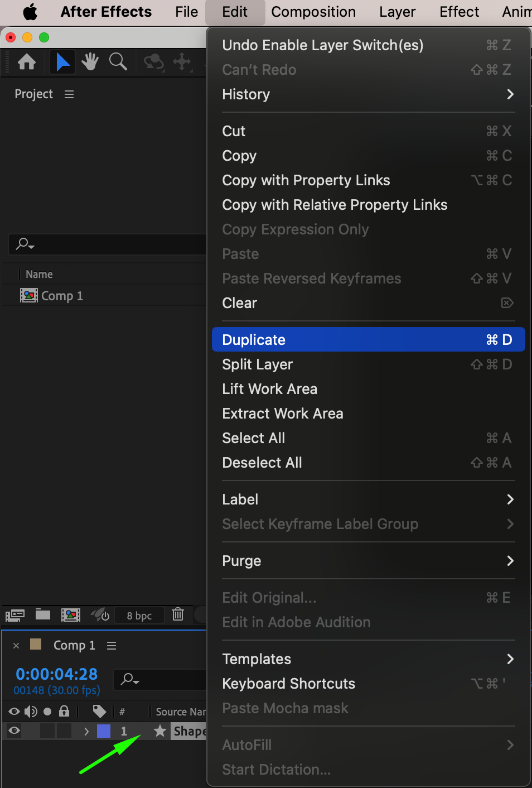Viewport: 532px width, 788px height.
Task: Click the Comp 1 composition icon in Project
Action: click(29, 296)
